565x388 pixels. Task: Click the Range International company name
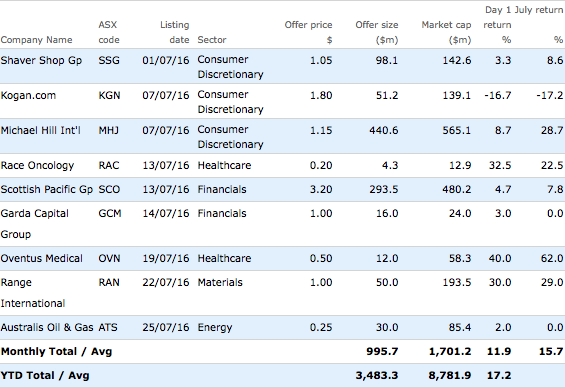pos(33,293)
